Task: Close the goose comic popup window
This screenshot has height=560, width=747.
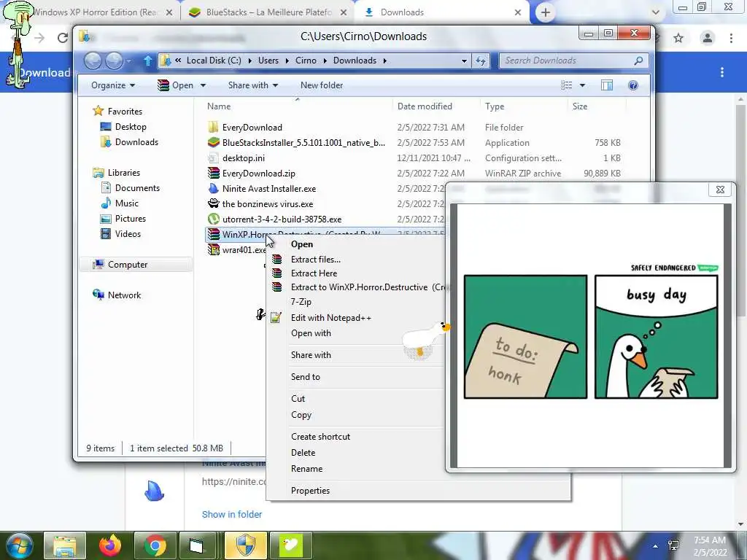Action: coord(720,190)
